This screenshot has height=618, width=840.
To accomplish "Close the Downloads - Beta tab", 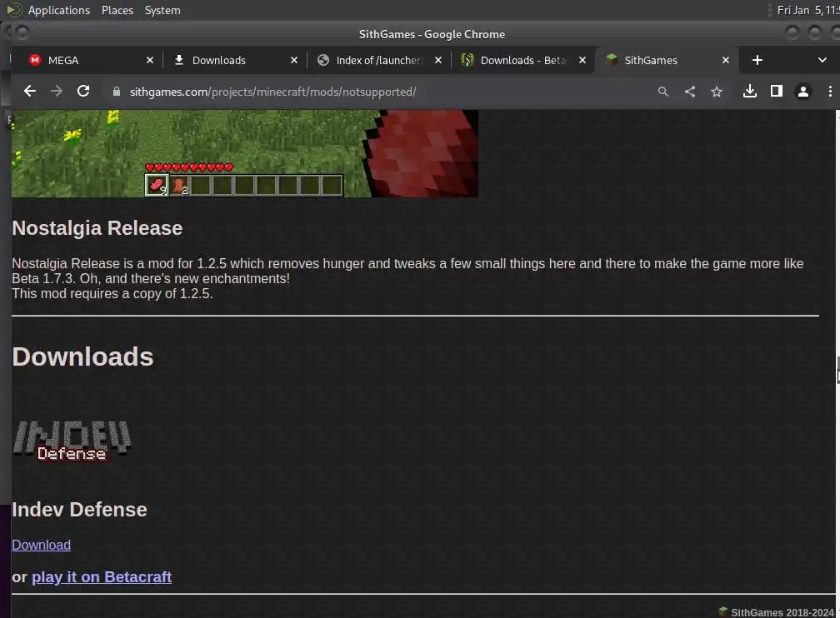I will pyautogui.click(x=582, y=61).
